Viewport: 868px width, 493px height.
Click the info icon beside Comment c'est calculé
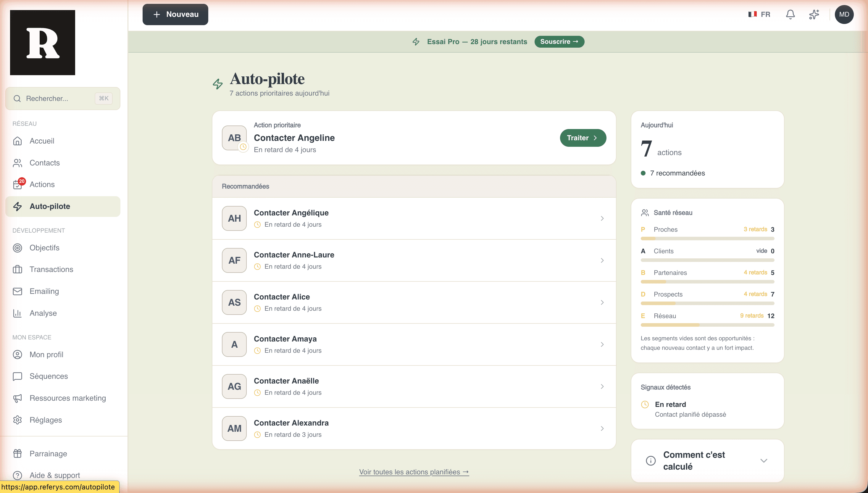[650, 460]
